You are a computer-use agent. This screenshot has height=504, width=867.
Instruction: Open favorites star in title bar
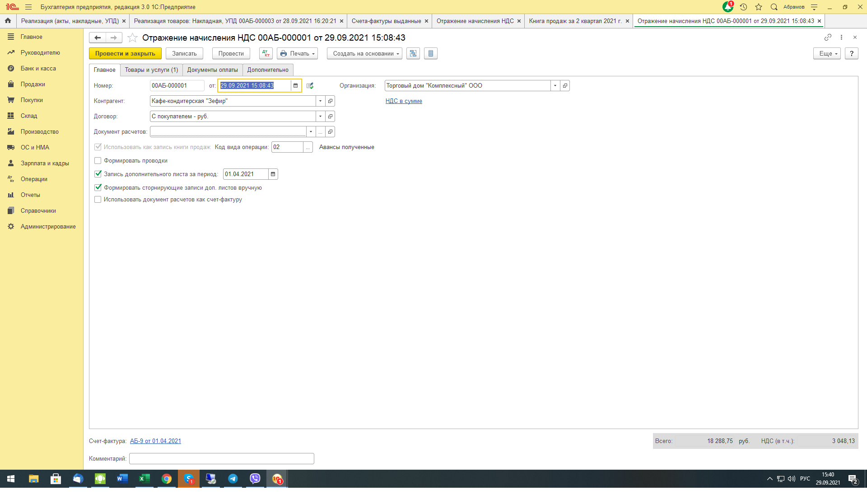pyautogui.click(x=759, y=7)
